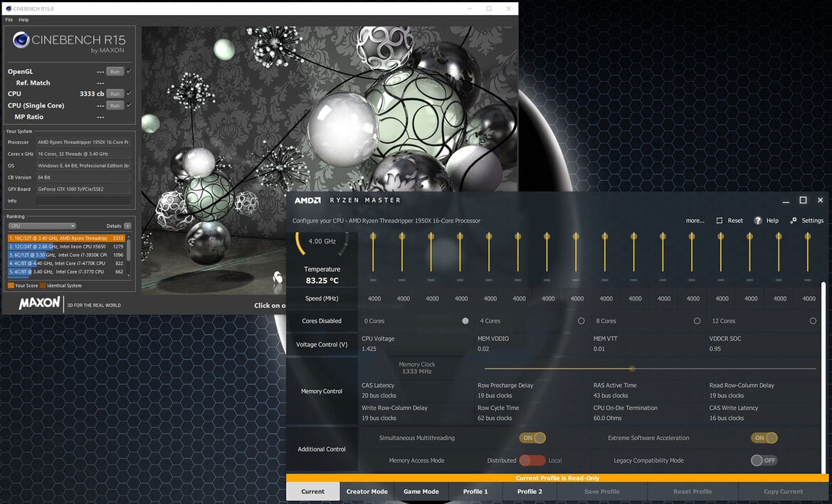Screen dimensions: 832x504
Task: Toggle the CPU test checkmark
Action: [x=129, y=93]
